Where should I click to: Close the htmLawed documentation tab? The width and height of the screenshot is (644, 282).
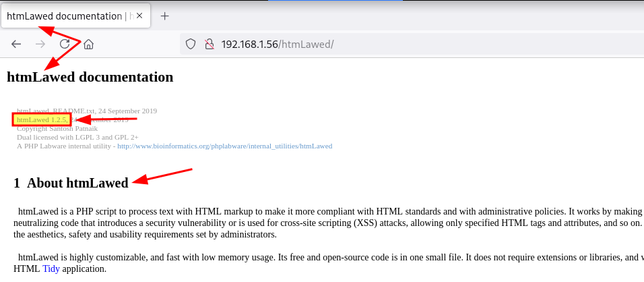coord(140,16)
